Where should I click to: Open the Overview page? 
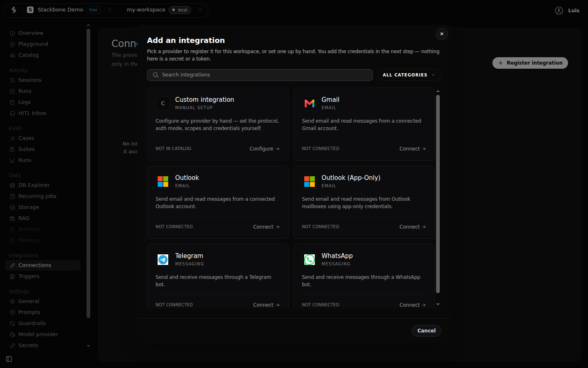pos(43,33)
